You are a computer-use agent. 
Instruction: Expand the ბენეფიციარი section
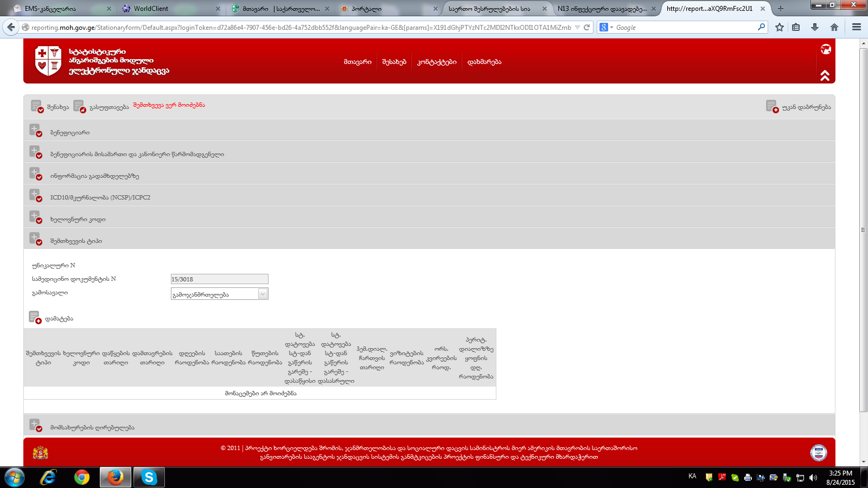(x=35, y=131)
